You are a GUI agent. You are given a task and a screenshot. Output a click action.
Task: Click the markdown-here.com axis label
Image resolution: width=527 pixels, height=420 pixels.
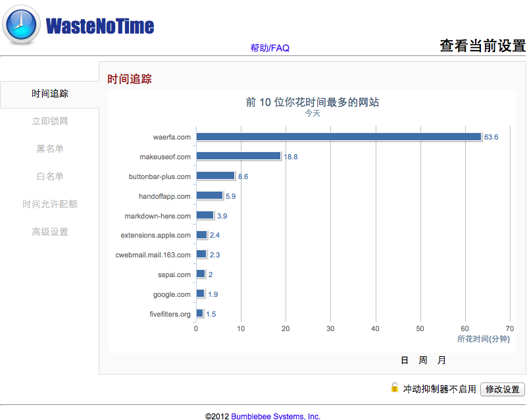click(158, 216)
